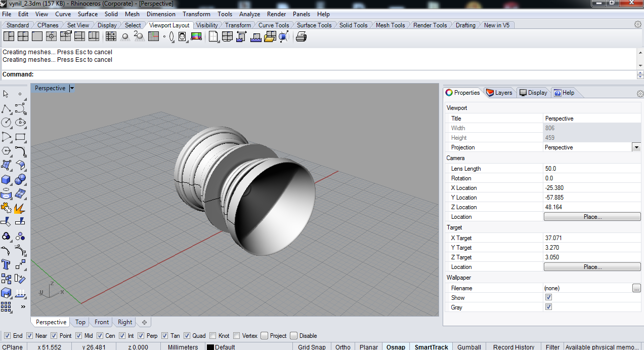Image resolution: width=644 pixels, height=350 pixels.
Task: Click the Default layer color swatch
Action: 210,347
